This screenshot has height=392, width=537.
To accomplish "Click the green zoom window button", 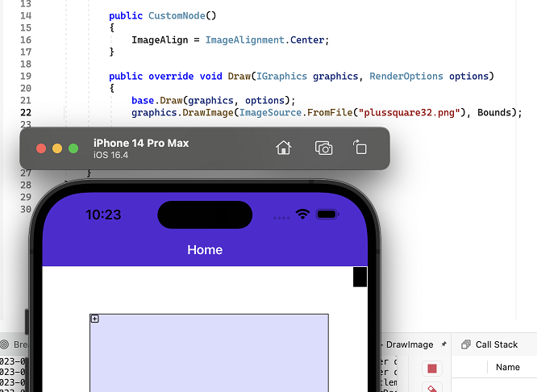I will pos(73,148).
